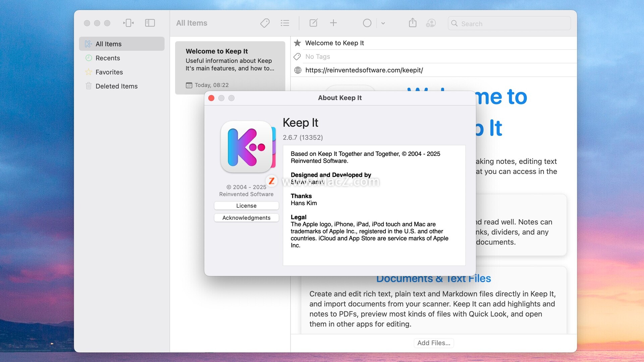Click the All Items heading
The image size is (644, 362).
coord(192,23)
